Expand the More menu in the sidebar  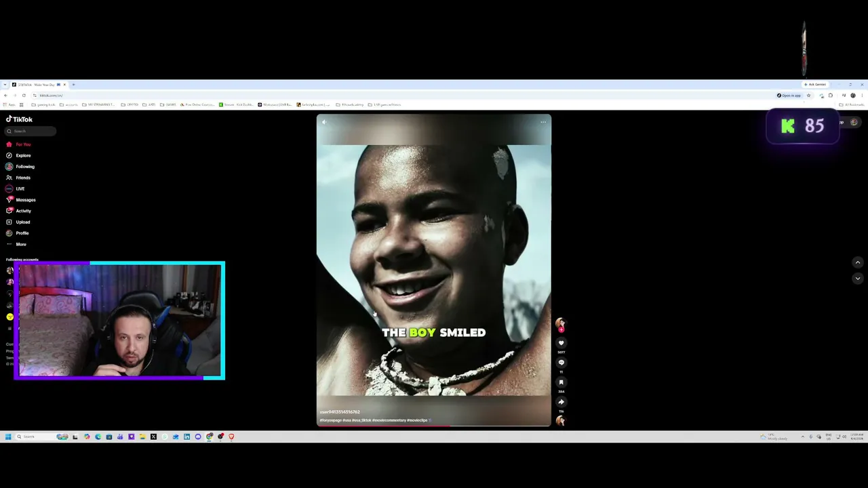pyautogui.click(x=16, y=244)
